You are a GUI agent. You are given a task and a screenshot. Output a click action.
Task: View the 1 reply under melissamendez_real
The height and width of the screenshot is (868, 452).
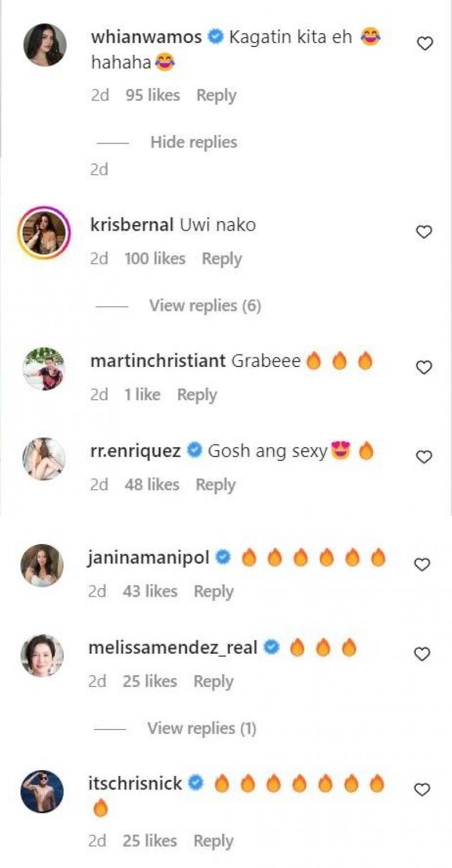202,728
